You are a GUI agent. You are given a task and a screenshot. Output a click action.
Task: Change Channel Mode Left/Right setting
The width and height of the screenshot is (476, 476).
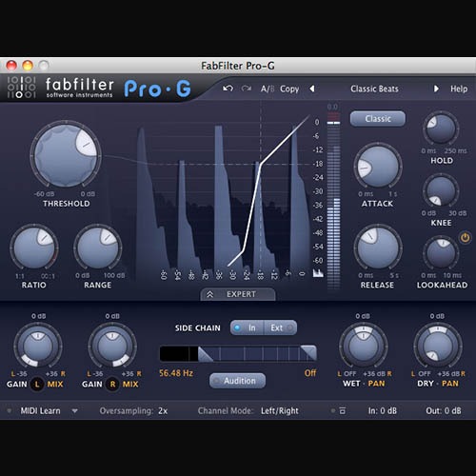[x=280, y=411]
